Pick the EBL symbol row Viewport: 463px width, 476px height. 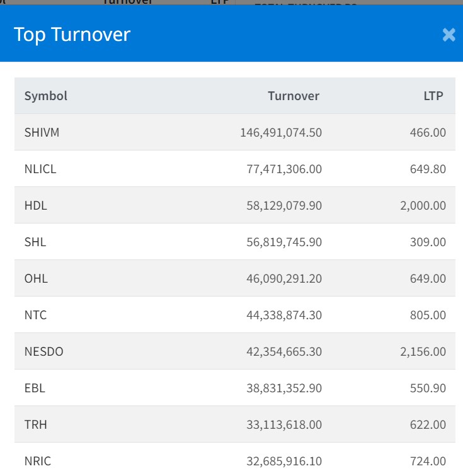tap(35, 388)
